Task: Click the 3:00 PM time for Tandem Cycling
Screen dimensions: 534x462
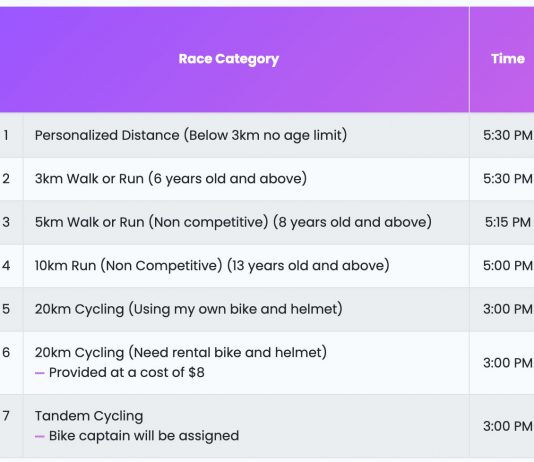Action: point(507,426)
